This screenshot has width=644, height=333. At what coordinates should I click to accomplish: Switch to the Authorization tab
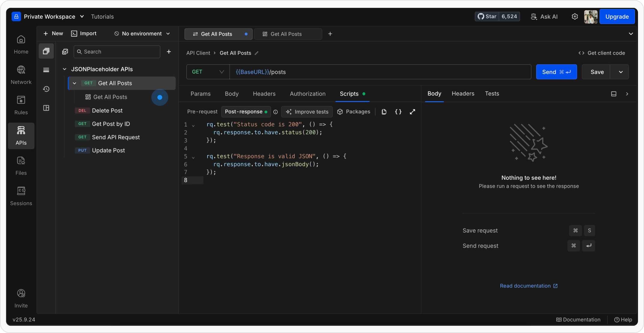[x=307, y=94]
